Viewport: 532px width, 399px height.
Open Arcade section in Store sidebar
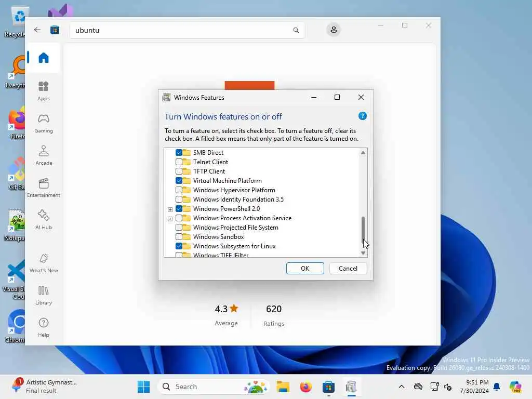click(44, 155)
